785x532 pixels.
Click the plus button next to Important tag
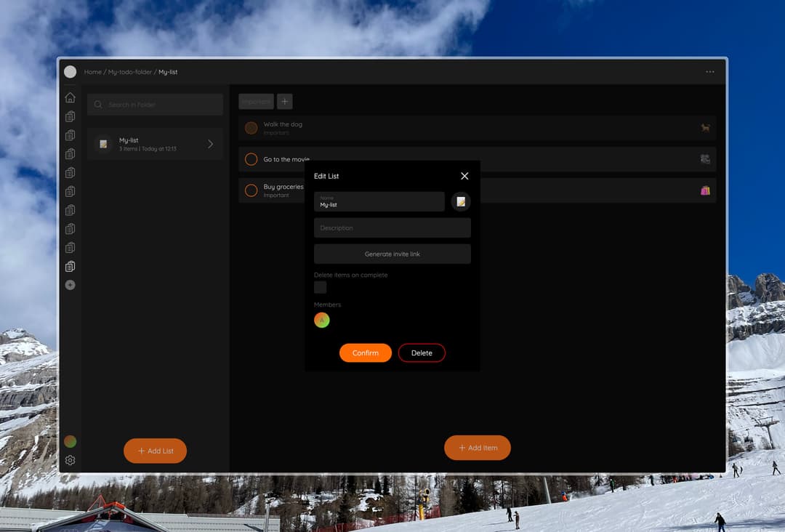pyautogui.click(x=285, y=102)
